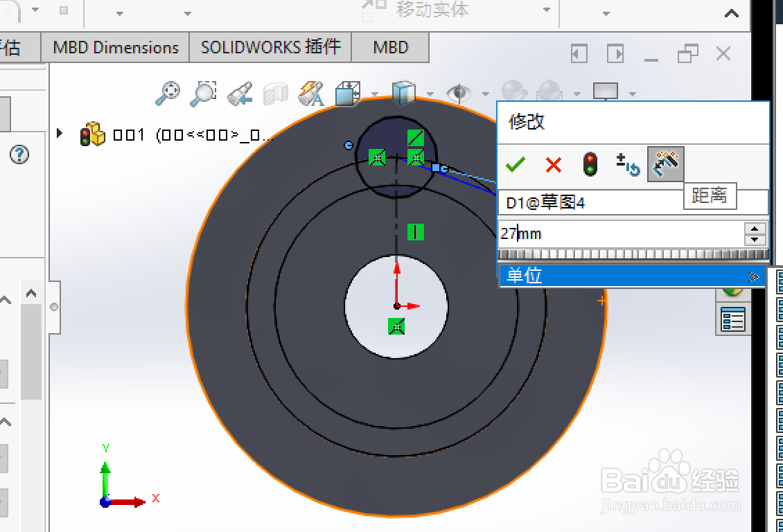Click the Display Style cube icon
The height and width of the screenshot is (532, 783).
[405, 92]
